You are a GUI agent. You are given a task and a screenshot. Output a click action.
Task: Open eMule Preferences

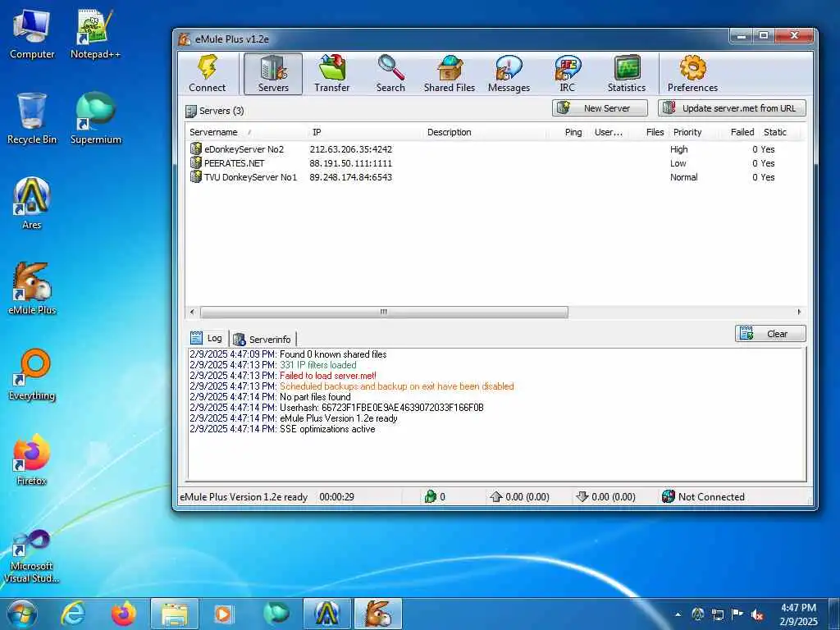coord(692,74)
